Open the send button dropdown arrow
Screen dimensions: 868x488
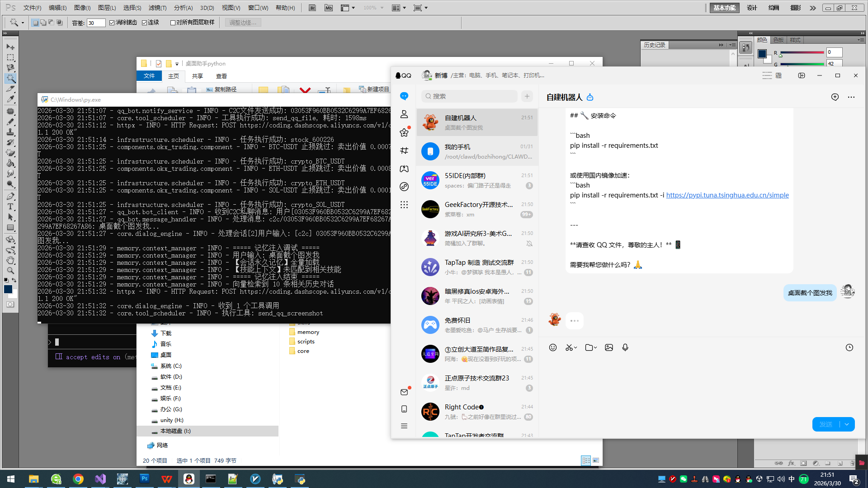pyautogui.click(x=847, y=424)
